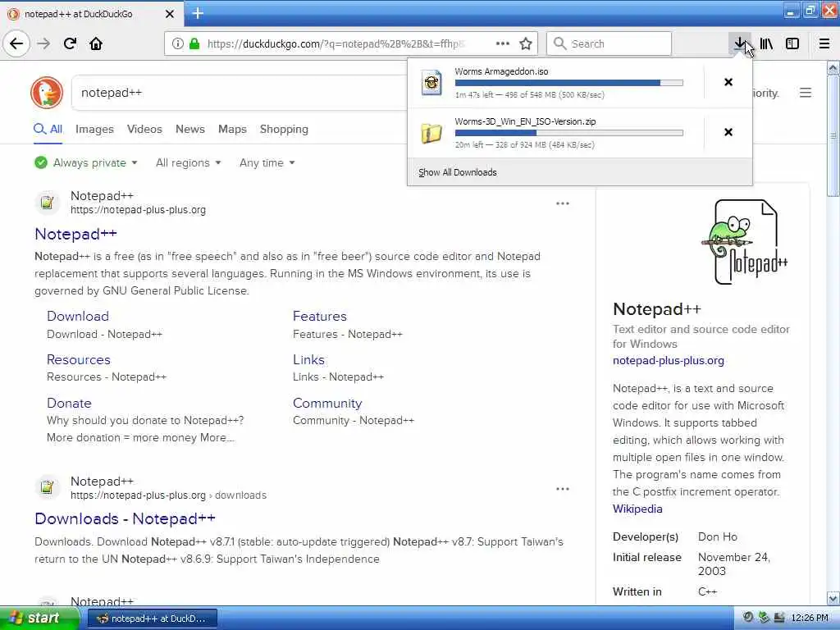Open the Resources sitelink
The image size is (840, 630).
[78, 359]
